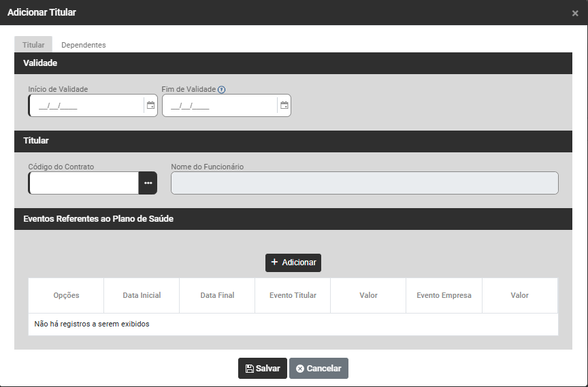588x387 pixels.
Task: Open calendar picker for Fim de Validade
Action: click(x=284, y=105)
